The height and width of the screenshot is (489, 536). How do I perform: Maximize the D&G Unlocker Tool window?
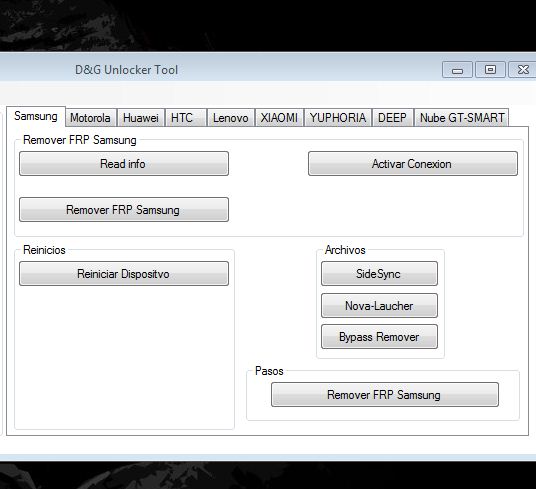tap(490, 70)
